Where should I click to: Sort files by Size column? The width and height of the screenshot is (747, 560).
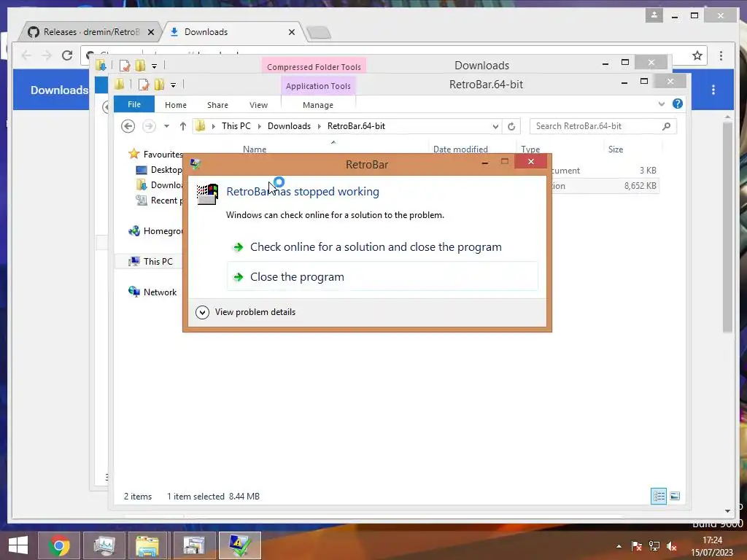[x=616, y=149]
